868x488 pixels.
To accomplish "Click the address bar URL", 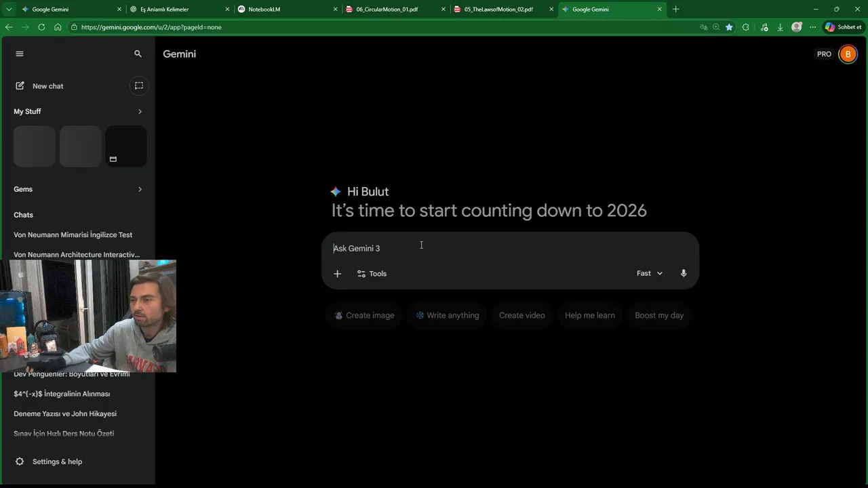I will [151, 27].
